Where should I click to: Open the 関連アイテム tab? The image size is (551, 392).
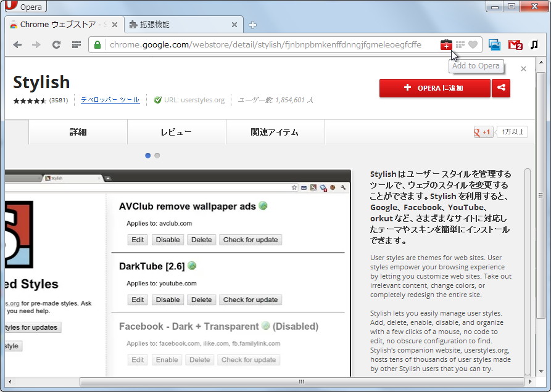point(275,131)
